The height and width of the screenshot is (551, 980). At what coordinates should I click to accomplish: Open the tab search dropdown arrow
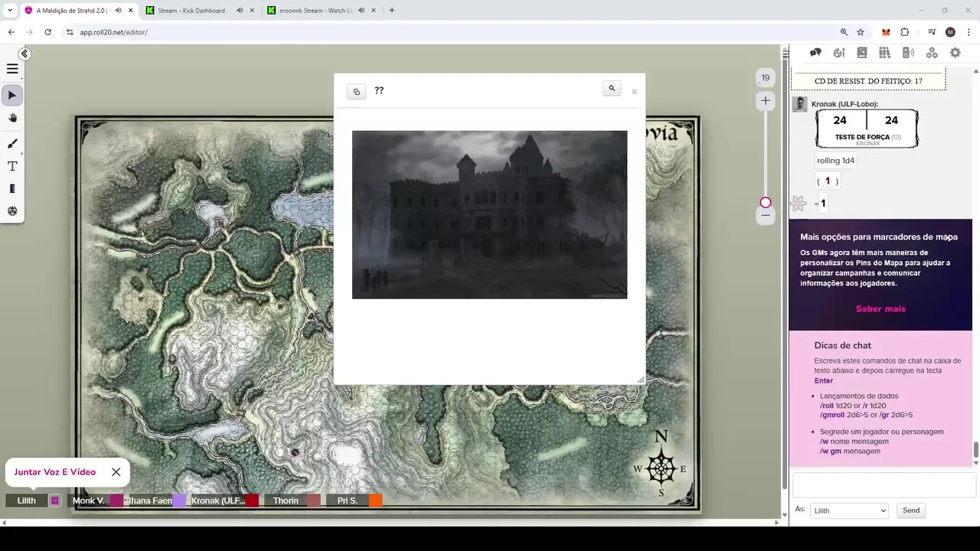click(10, 11)
